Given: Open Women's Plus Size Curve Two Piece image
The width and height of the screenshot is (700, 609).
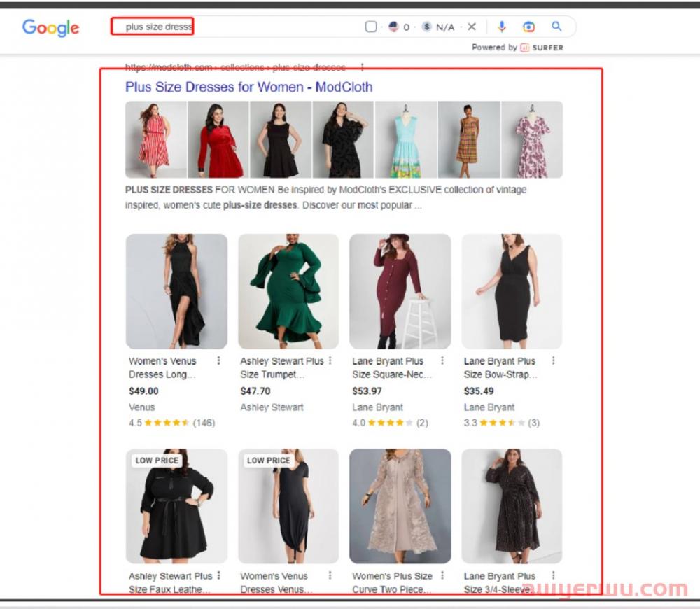Looking at the screenshot, I should coord(400,506).
